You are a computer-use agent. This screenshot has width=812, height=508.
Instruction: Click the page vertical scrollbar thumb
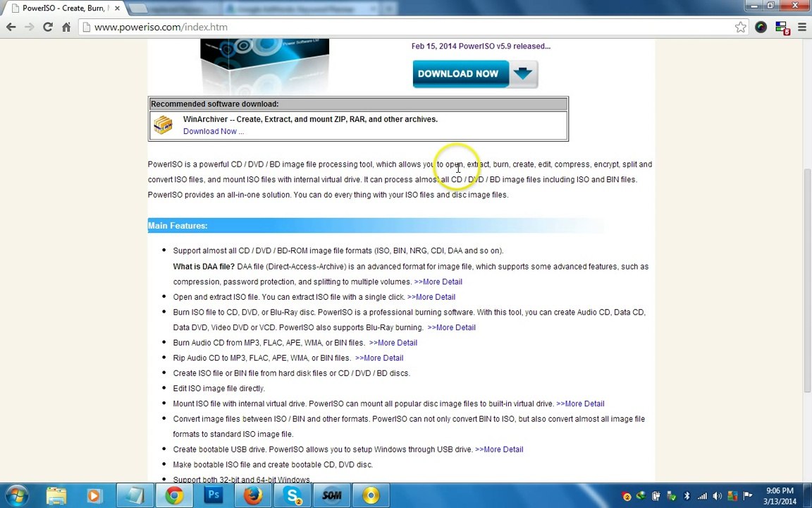point(807,280)
